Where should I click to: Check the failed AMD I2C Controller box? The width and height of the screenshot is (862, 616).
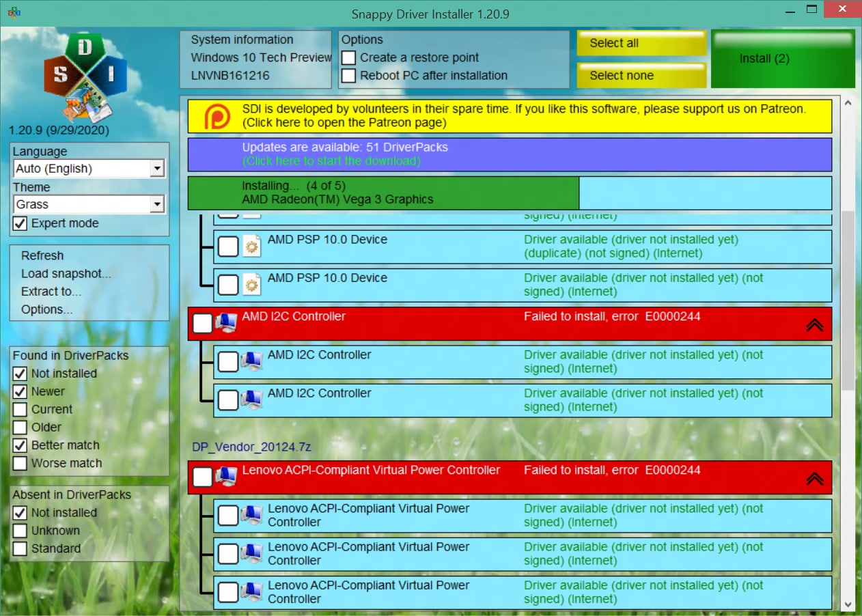pos(203,324)
